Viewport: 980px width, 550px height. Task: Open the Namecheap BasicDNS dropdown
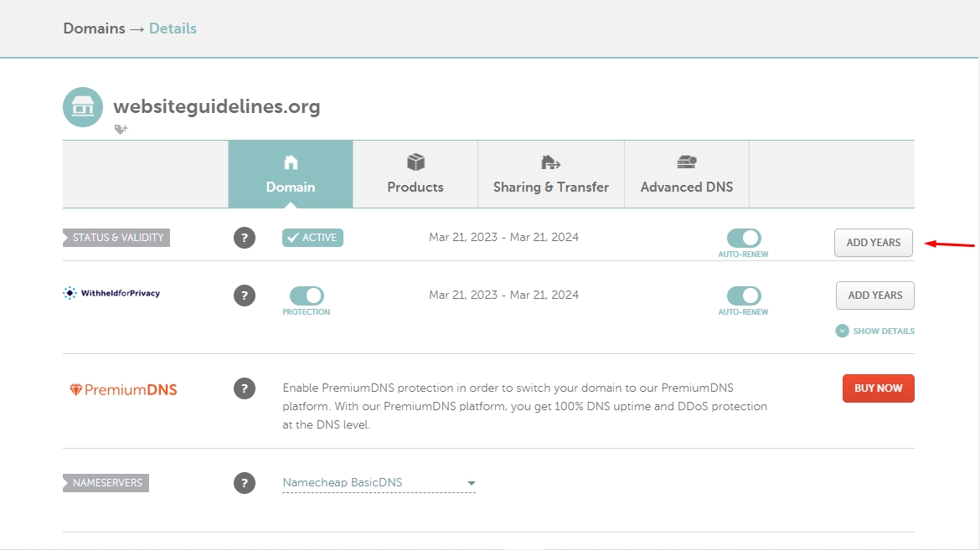[x=379, y=483]
